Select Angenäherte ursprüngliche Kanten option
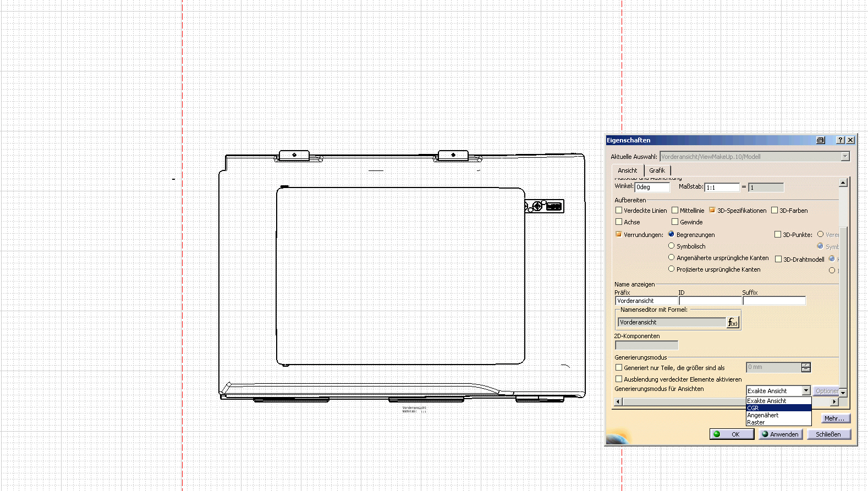This screenshot has width=868, height=491. coord(671,257)
